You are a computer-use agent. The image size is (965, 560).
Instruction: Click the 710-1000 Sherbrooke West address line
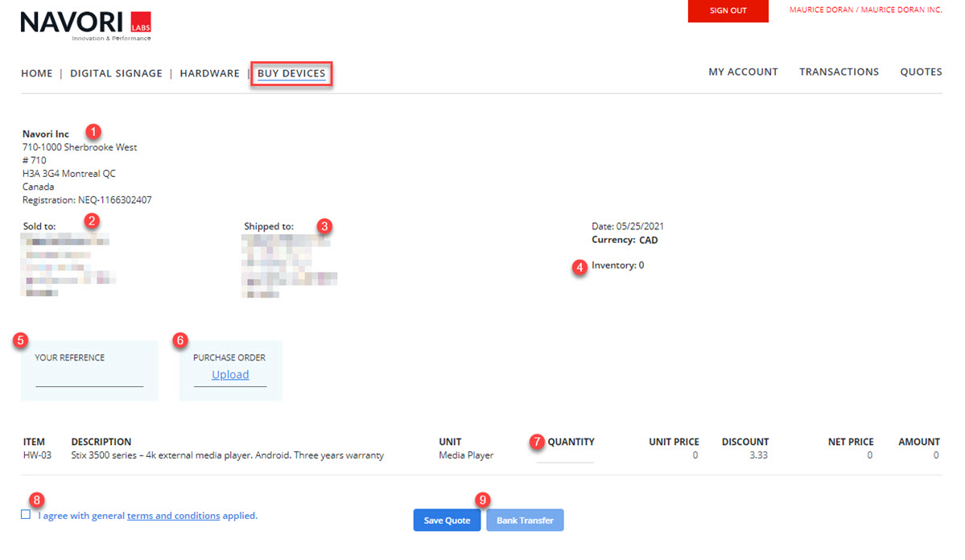pos(80,147)
